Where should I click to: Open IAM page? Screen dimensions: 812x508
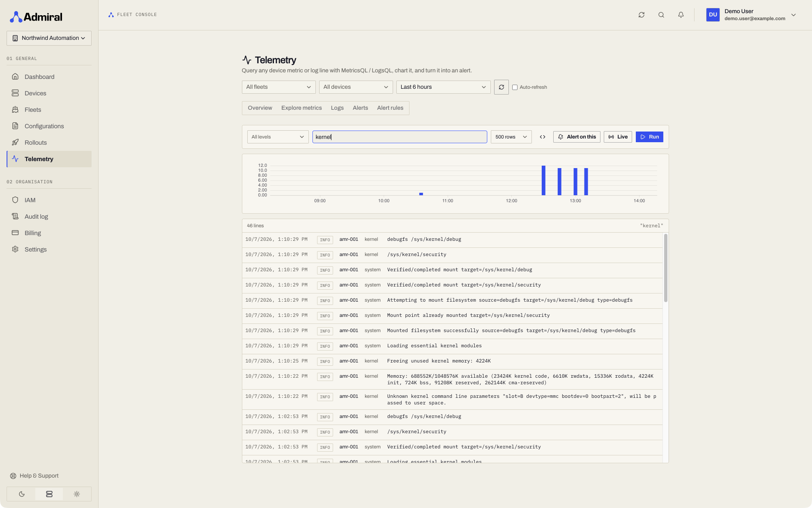(x=49, y=200)
